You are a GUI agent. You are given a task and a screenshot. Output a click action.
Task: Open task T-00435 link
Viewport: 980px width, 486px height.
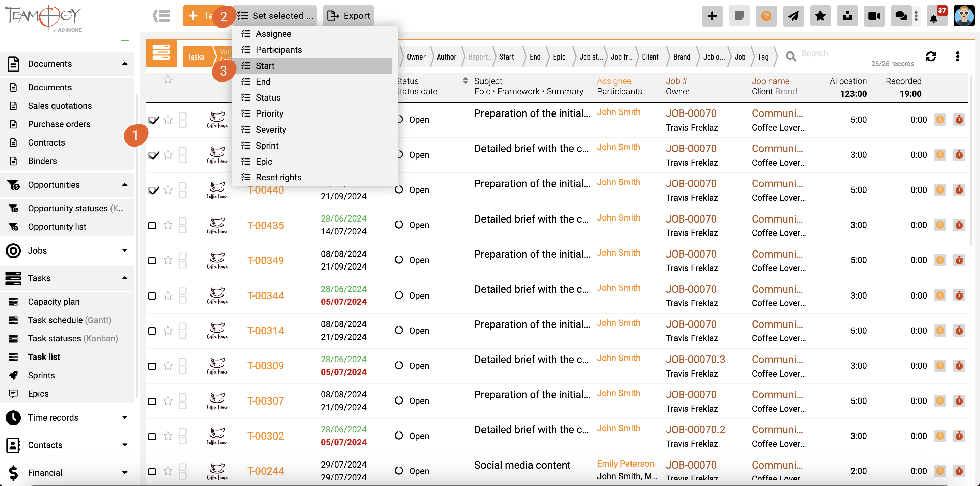[266, 226]
